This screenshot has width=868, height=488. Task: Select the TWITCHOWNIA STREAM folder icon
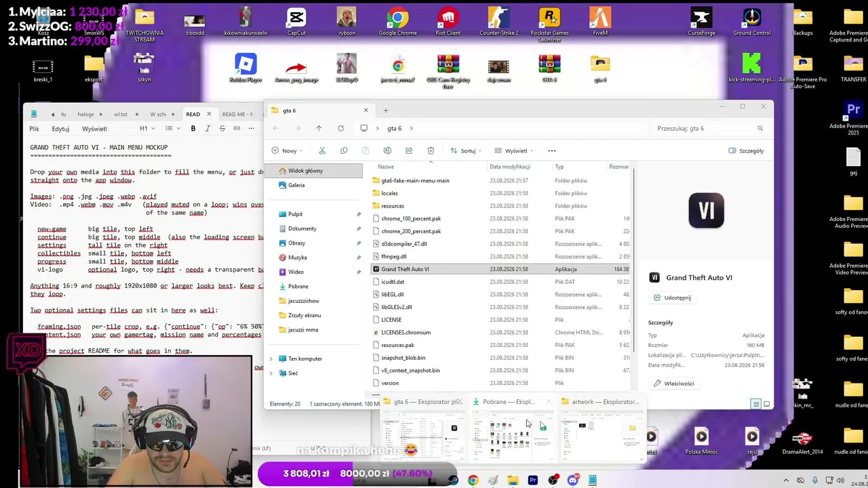144,24
